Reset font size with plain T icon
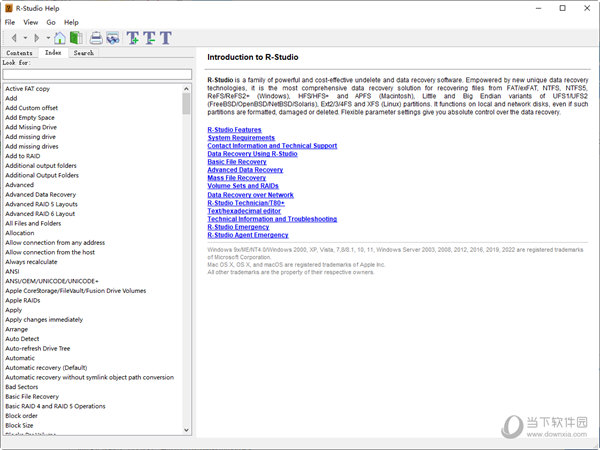 (165, 38)
